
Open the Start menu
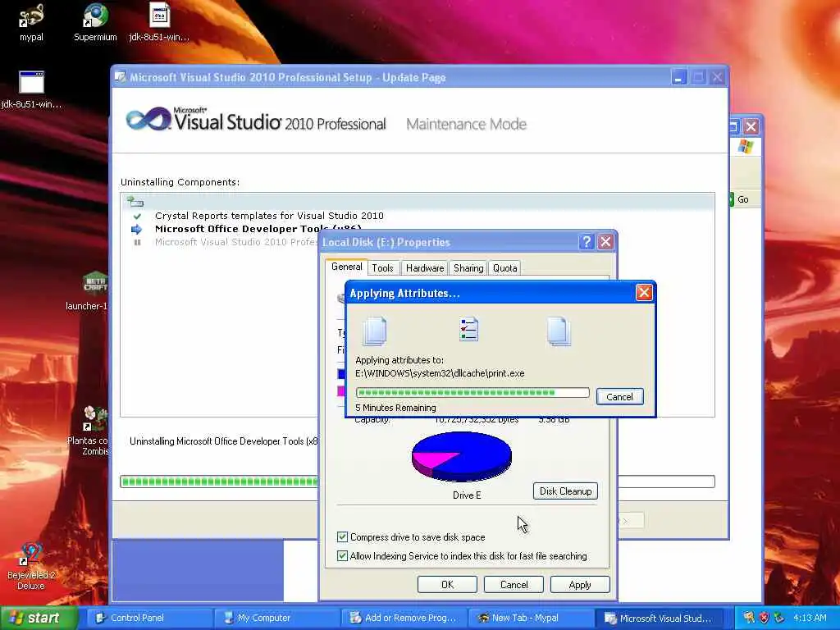pyautogui.click(x=38, y=618)
